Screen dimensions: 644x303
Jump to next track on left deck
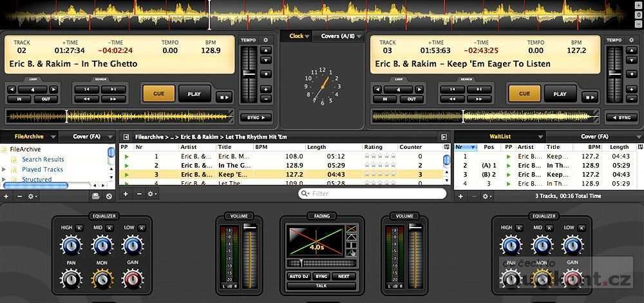(x=114, y=89)
